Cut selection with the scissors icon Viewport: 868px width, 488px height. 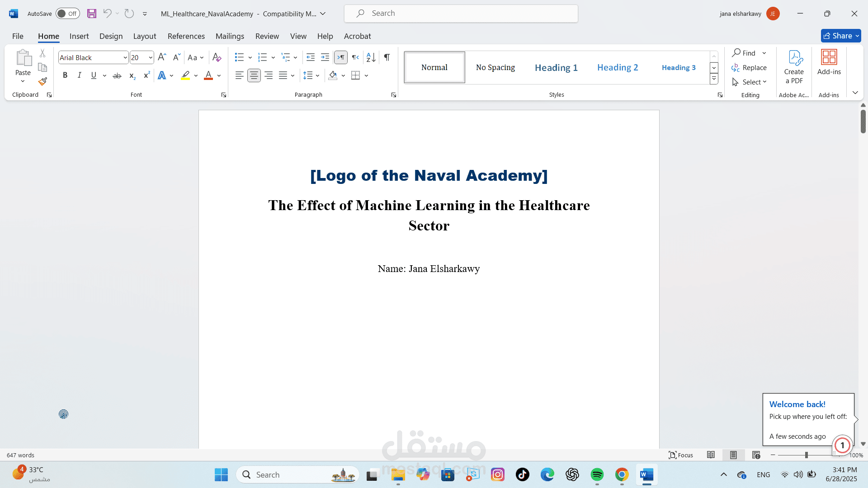(42, 53)
